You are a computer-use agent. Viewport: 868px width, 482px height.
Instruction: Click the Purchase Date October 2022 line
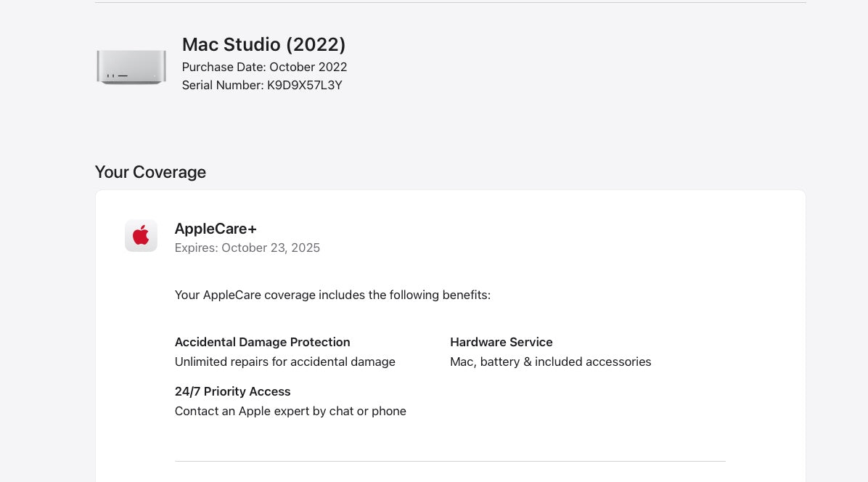click(264, 67)
